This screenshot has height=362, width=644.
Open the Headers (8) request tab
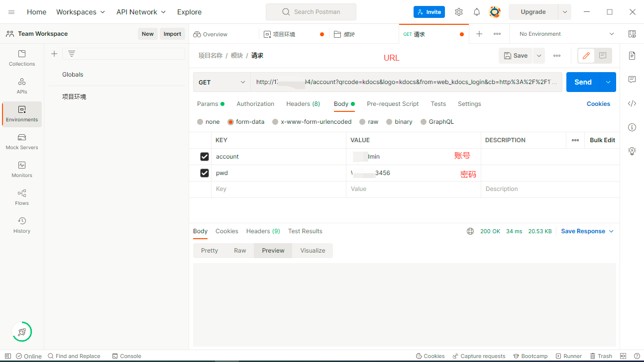click(303, 104)
